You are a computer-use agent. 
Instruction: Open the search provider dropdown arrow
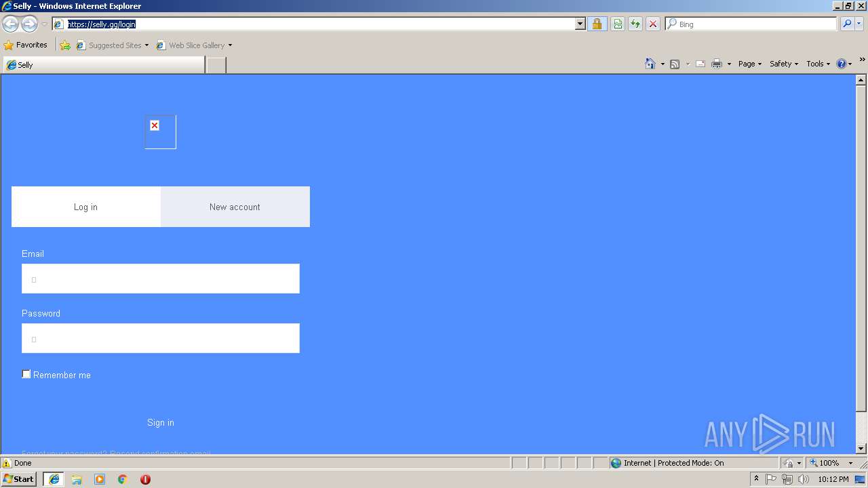point(860,24)
